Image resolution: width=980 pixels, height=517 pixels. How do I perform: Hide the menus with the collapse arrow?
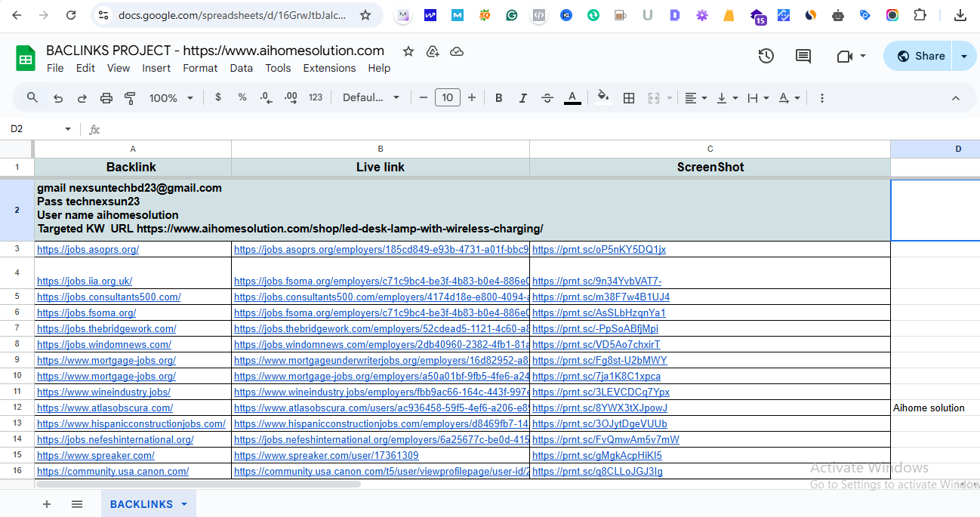click(955, 98)
